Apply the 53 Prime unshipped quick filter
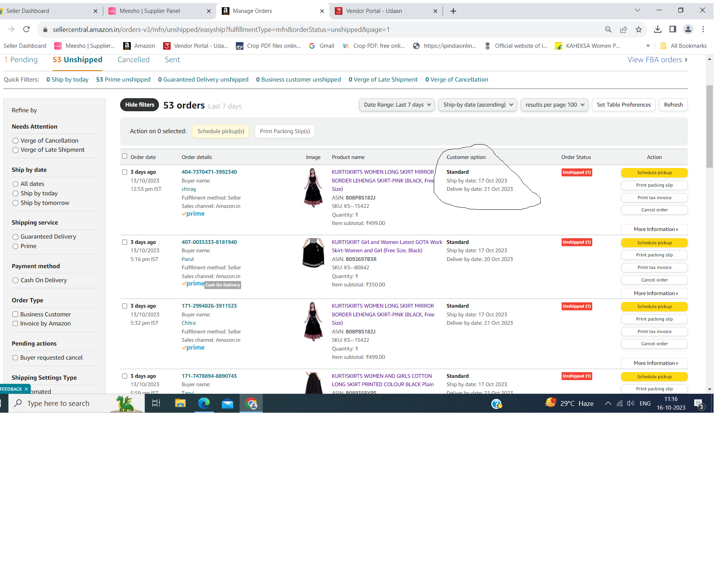The image size is (728, 569). pyautogui.click(x=123, y=80)
